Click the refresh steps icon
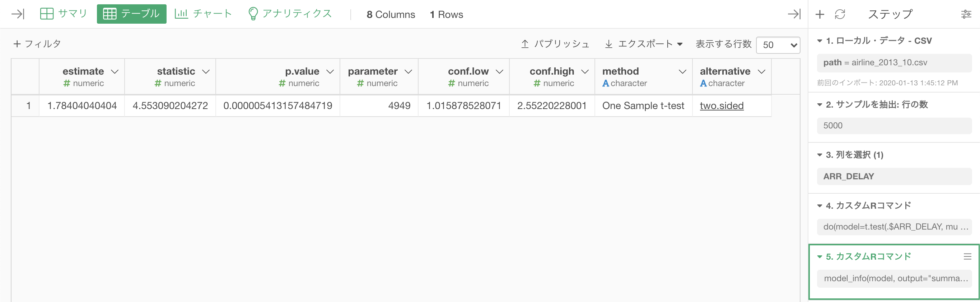This screenshot has height=302, width=980. pyautogui.click(x=840, y=14)
